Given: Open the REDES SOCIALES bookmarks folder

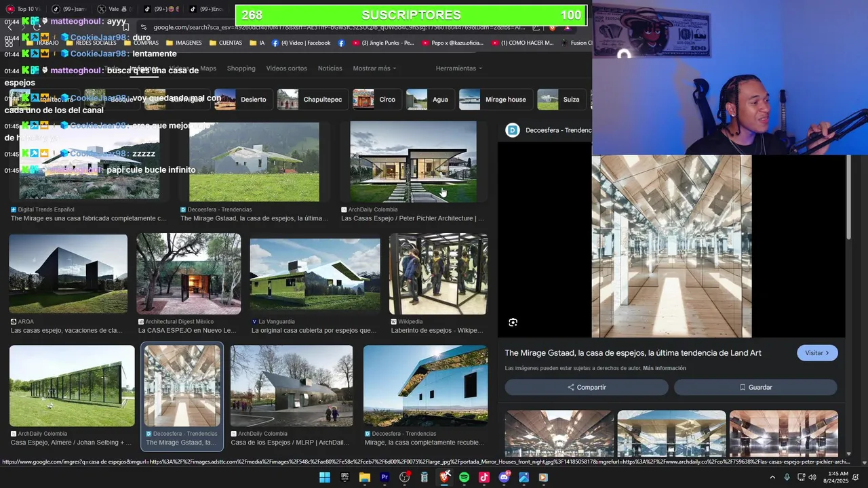Looking at the screenshot, I should 90,43.
